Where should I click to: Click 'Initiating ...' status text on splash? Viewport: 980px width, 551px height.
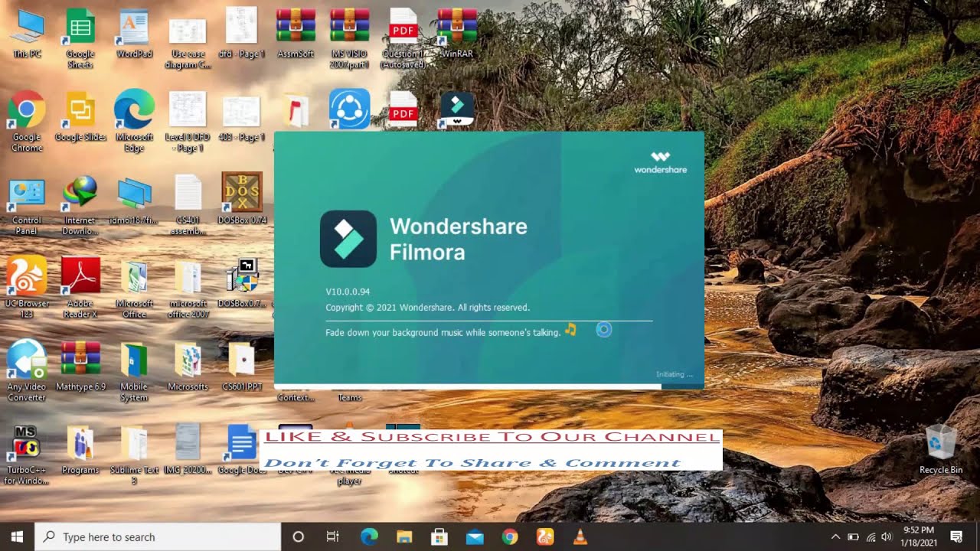pyautogui.click(x=674, y=374)
